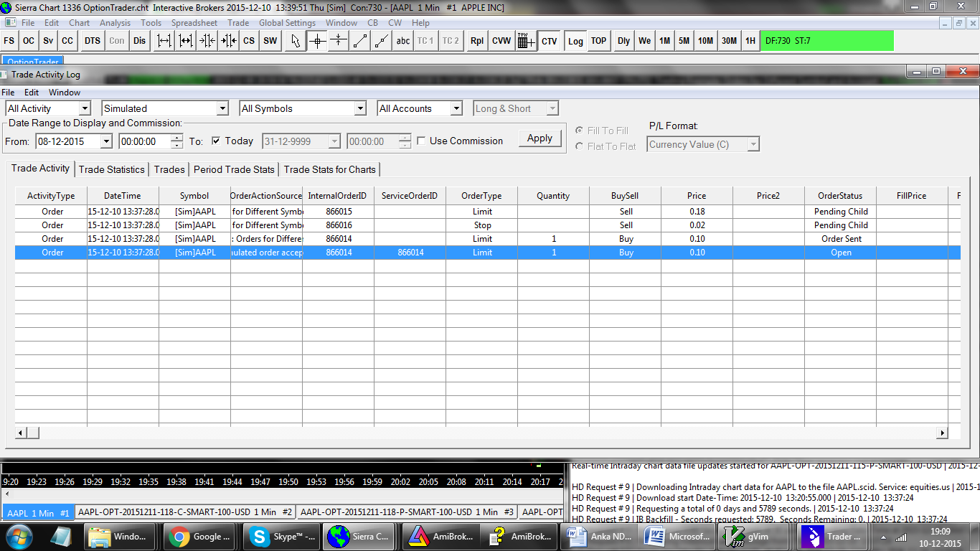The width and height of the screenshot is (980, 551).
Task: Click the Sv toolbar button
Action: 48,41
